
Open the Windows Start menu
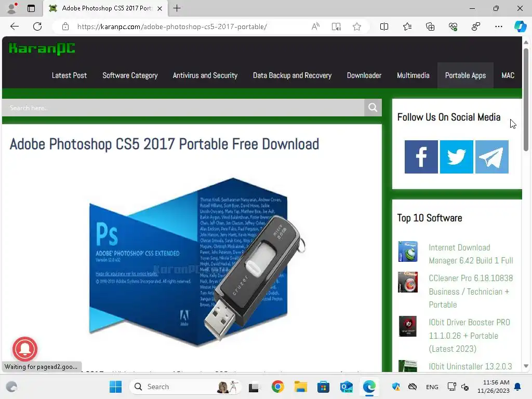pos(115,387)
